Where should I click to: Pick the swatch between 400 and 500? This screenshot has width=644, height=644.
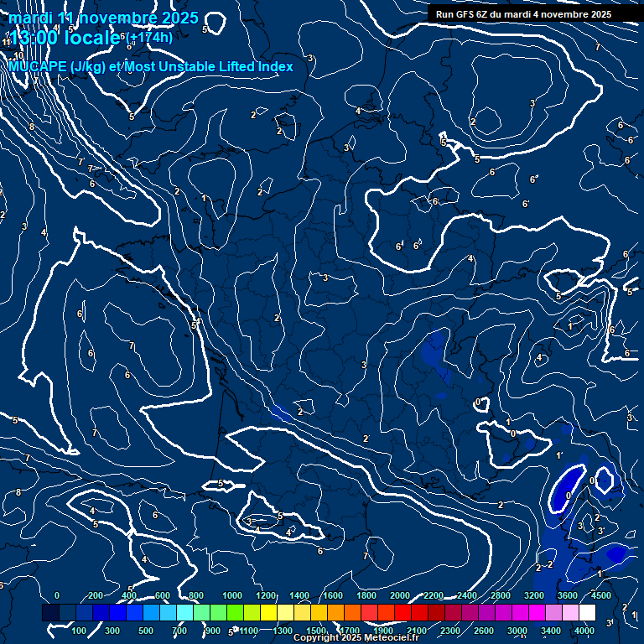(135, 612)
